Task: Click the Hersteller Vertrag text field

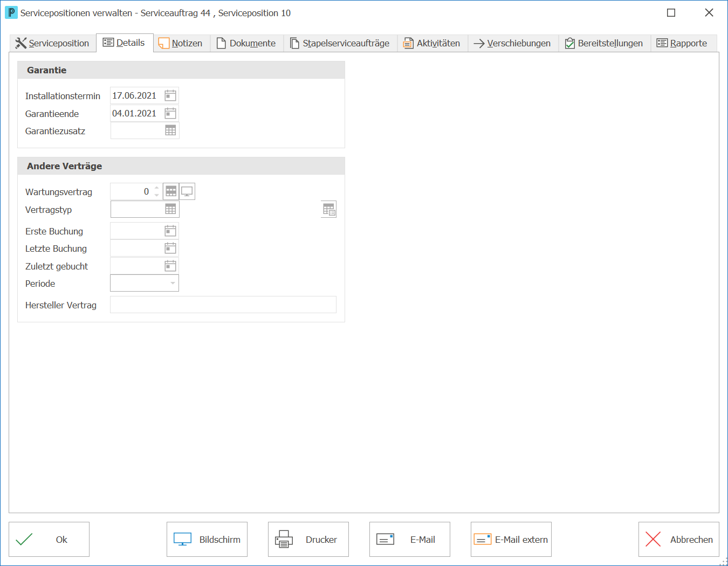Action: point(223,305)
